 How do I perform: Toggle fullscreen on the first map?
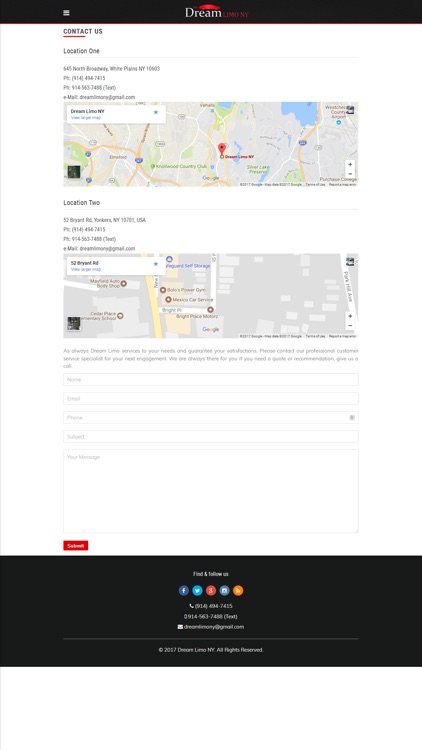coord(350,110)
